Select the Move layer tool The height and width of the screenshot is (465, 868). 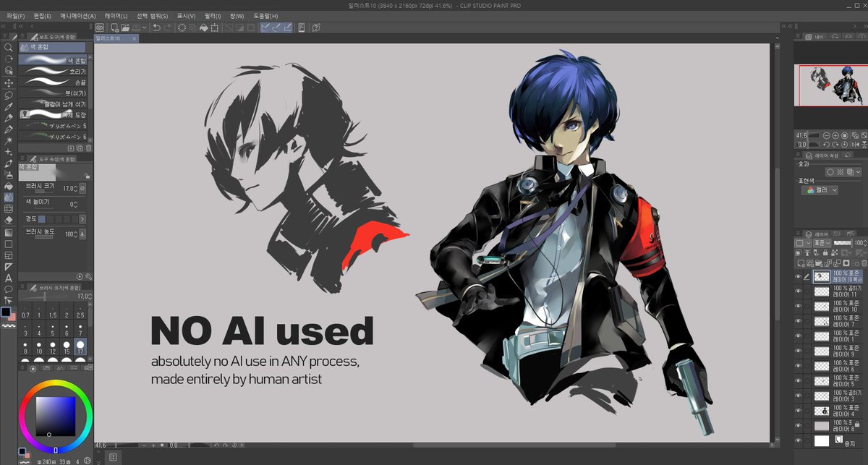coord(9,82)
